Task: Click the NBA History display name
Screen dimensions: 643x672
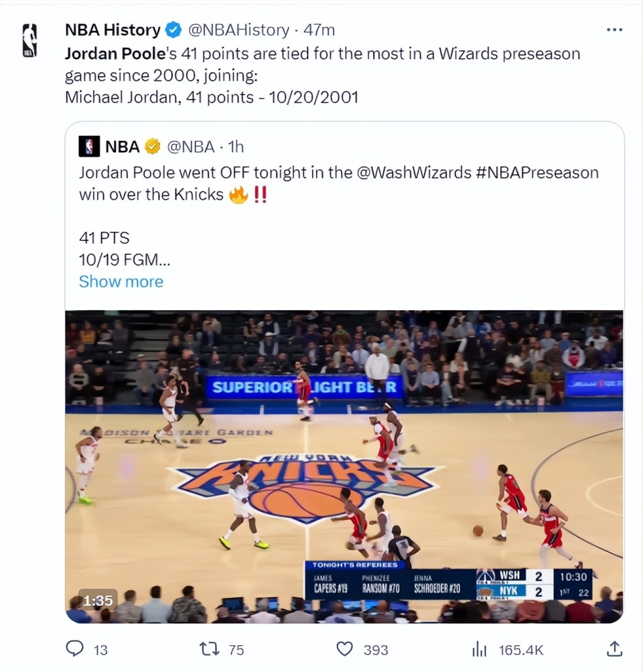Action: [x=113, y=30]
